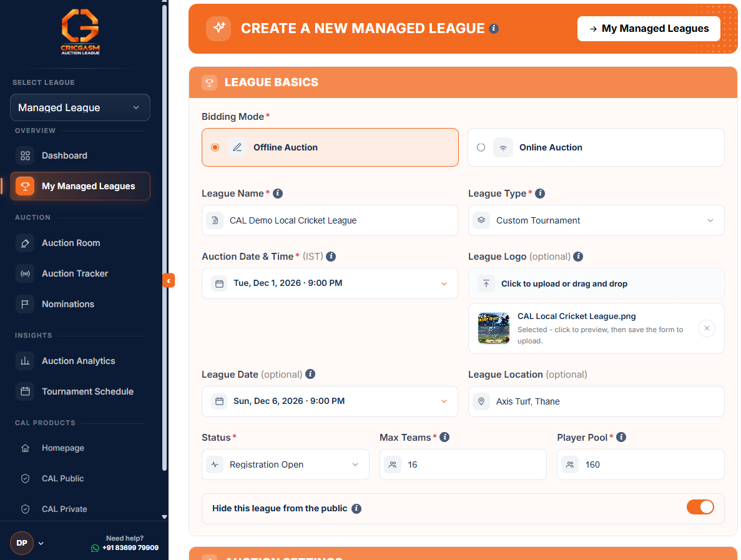Click the My Managed Leagues header button
This screenshot has height=560, width=741.
[x=649, y=29]
